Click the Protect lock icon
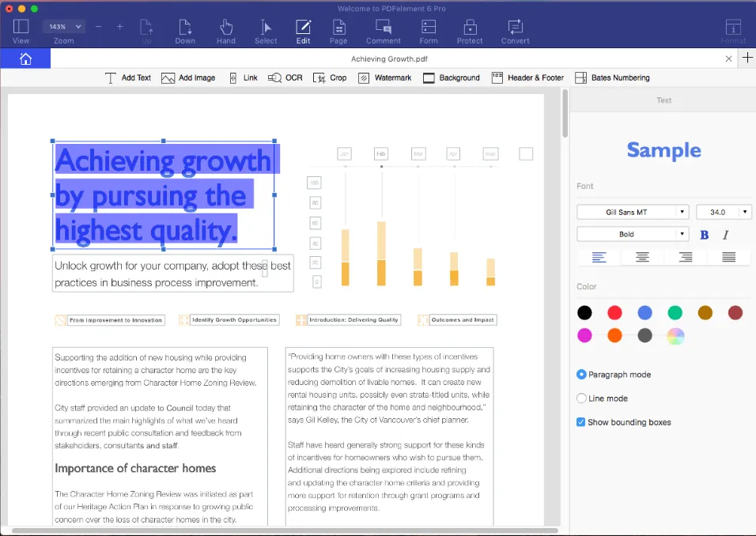Viewport: 756px width, 536px height. 470,31
